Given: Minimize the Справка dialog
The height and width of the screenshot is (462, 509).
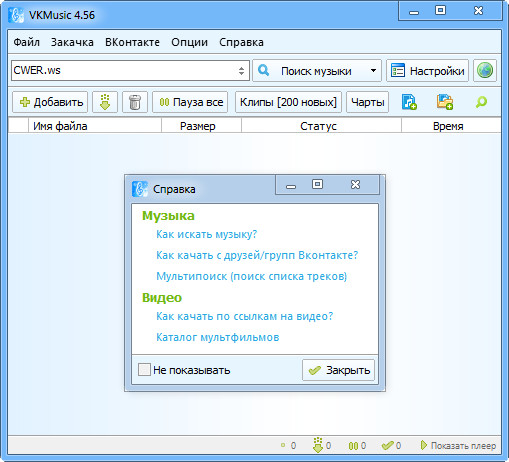Looking at the screenshot, I should click(x=291, y=186).
